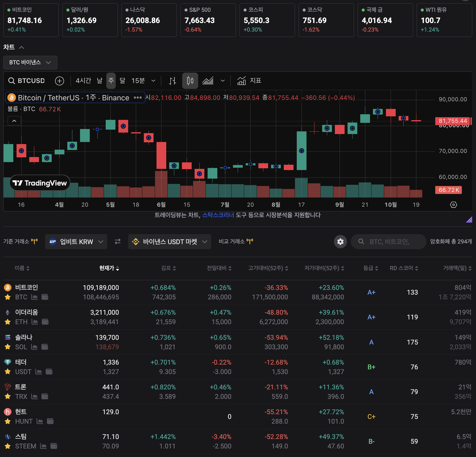
Task: Sort table by 전일대비 column
Action: click(x=219, y=268)
